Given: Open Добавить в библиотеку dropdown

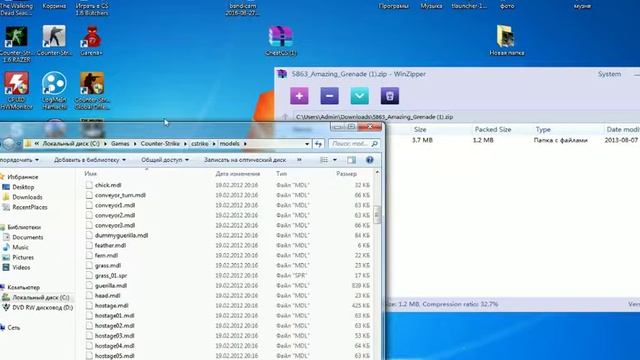Looking at the screenshot, I should pyautogui.click(x=90, y=160).
